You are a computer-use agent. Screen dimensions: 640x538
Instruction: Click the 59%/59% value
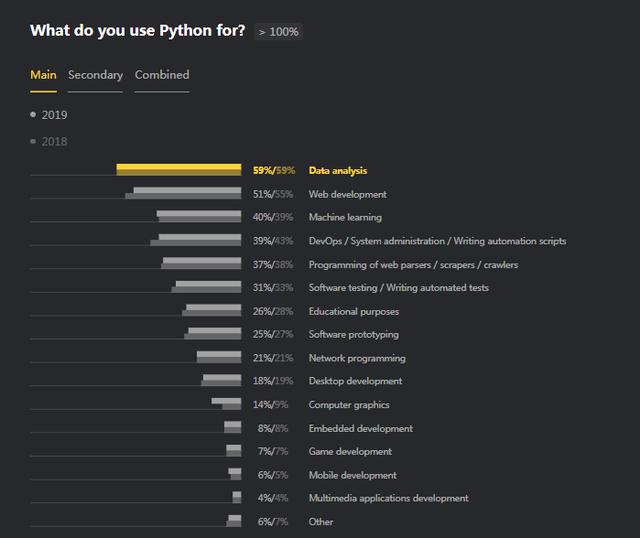[x=273, y=171]
